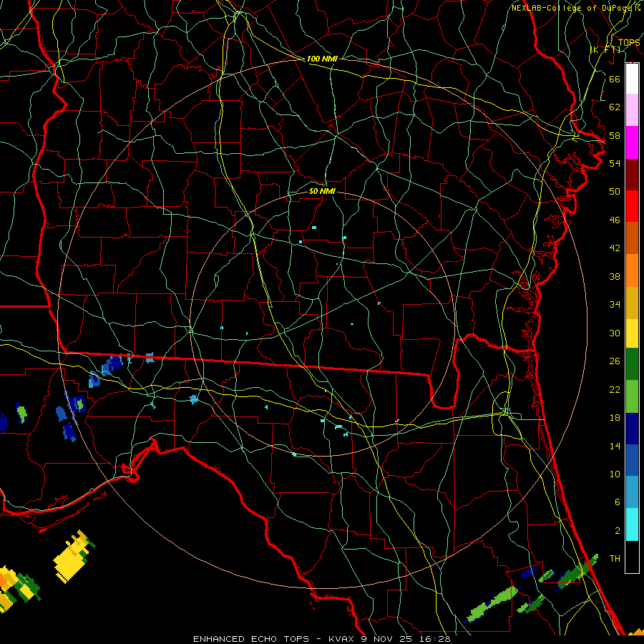The height and width of the screenshot is (644, 644).
Task: Click the legend value '50'
Action: [615, 192]
